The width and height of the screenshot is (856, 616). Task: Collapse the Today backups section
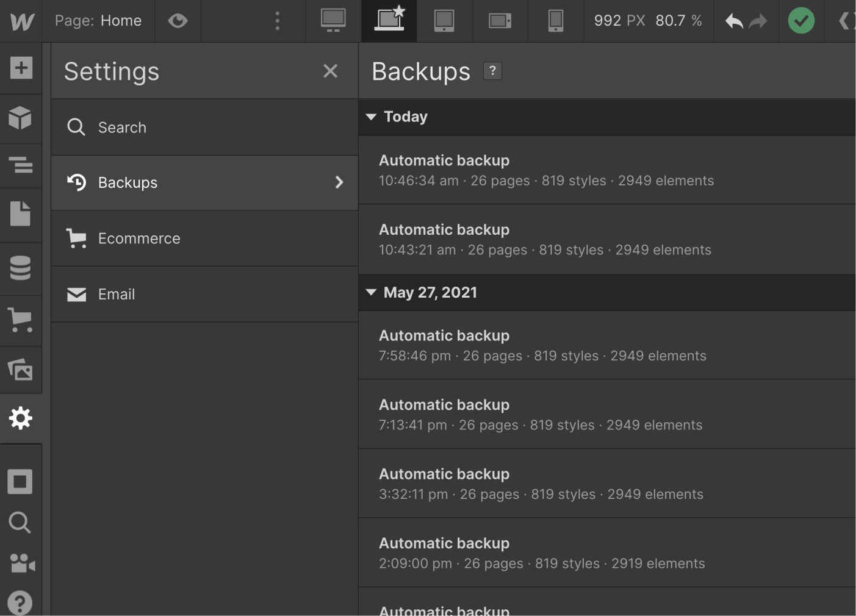coord(372,116)
